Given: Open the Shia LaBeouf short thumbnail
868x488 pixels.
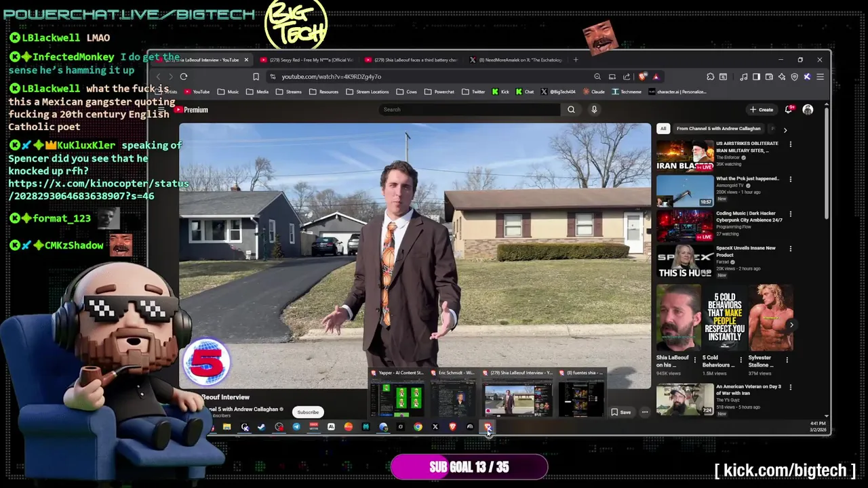Looking at the screenshot, I should [x=678, y=317].
